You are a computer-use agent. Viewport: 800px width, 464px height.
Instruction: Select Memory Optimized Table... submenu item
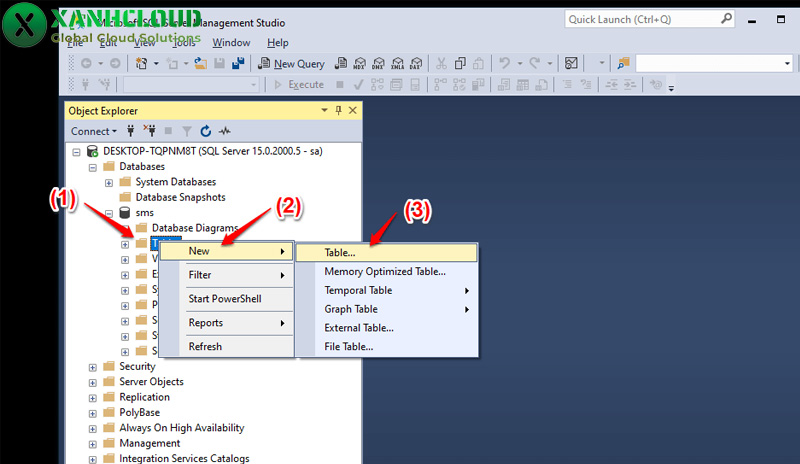point(387,272)
